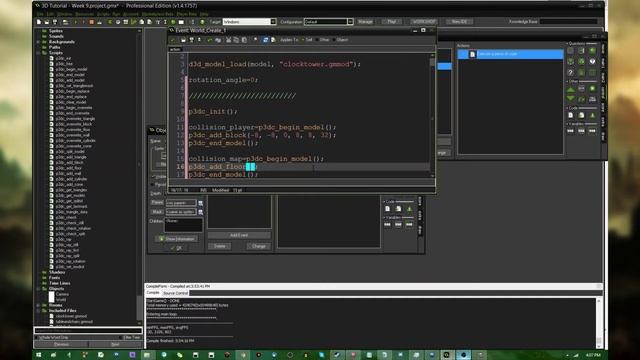Screen dimensions: 640x360
Task: Click the Find icon in the code editor toolbar
Action: coord(256,40)
